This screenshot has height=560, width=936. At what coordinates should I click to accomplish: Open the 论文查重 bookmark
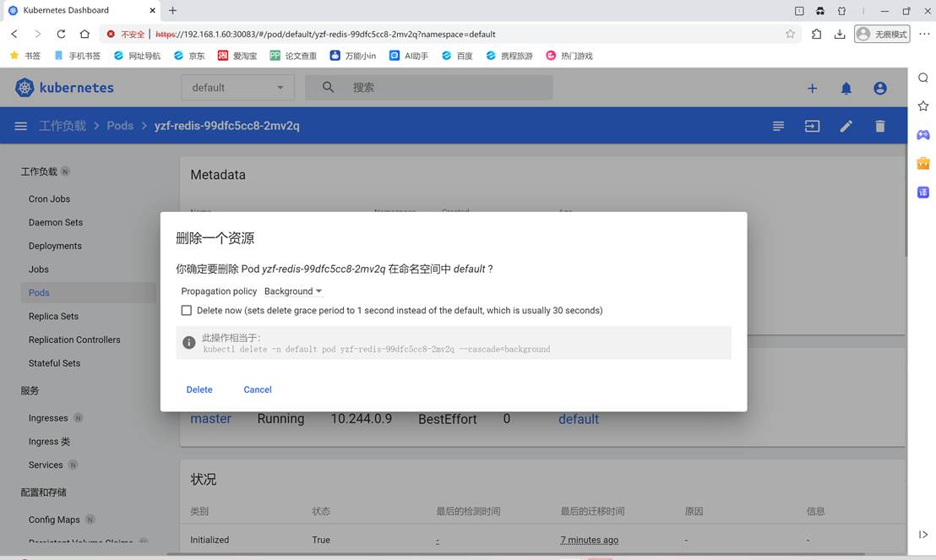tap(293, 56)
